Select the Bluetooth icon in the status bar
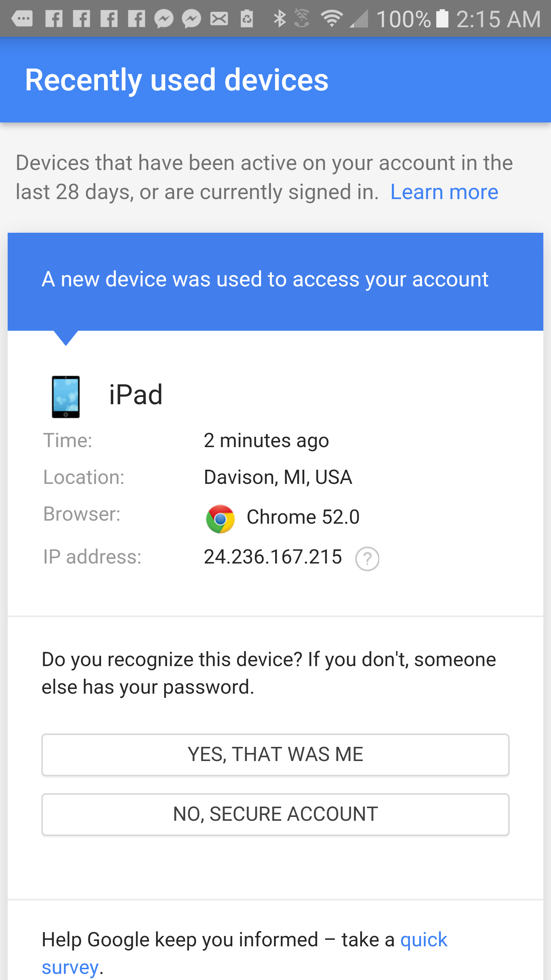Viewport: 551px width, 980px height. pyautogui.click(x=279, y=18)
